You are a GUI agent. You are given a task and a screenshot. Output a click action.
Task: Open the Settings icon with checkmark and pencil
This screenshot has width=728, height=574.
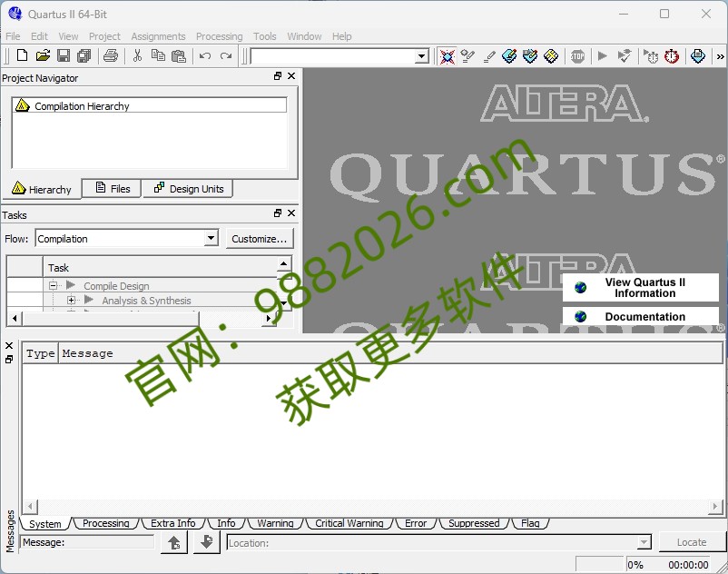tap(467, 56)
